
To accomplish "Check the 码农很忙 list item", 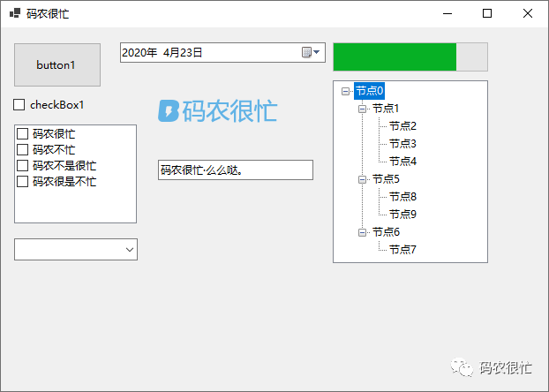I will (22, 134).
